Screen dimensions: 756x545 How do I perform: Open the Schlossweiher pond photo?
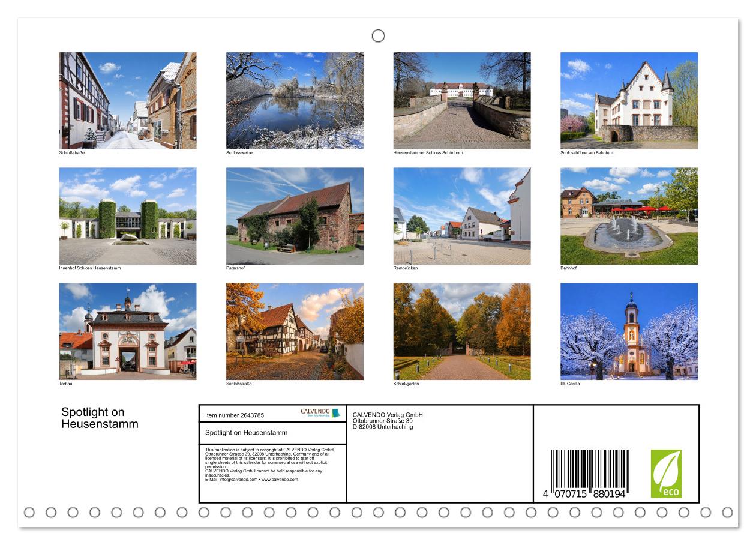pyautogui.click(x=295, y=100)
